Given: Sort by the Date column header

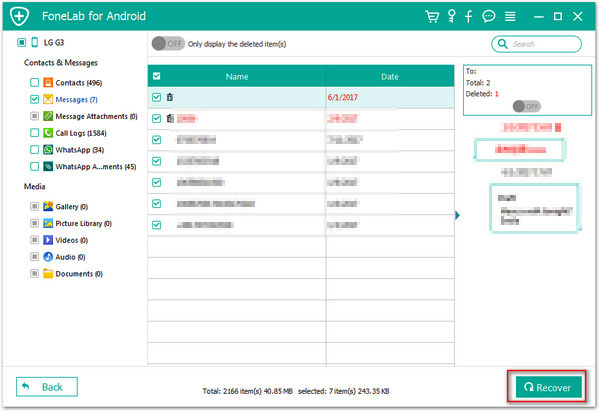Looking at the screenshot, I should coord(390,77).
